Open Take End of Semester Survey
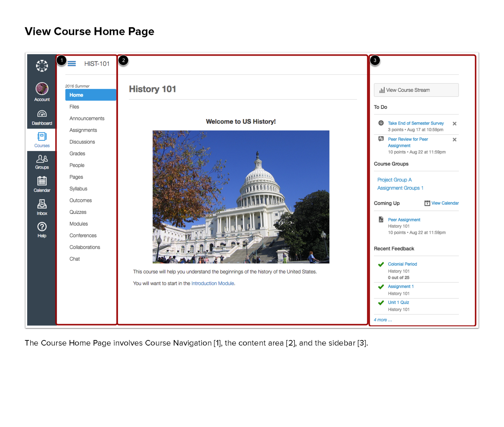The width and height of the screenshot is (504, 427). pyautogui.click(x=416, y=123)
